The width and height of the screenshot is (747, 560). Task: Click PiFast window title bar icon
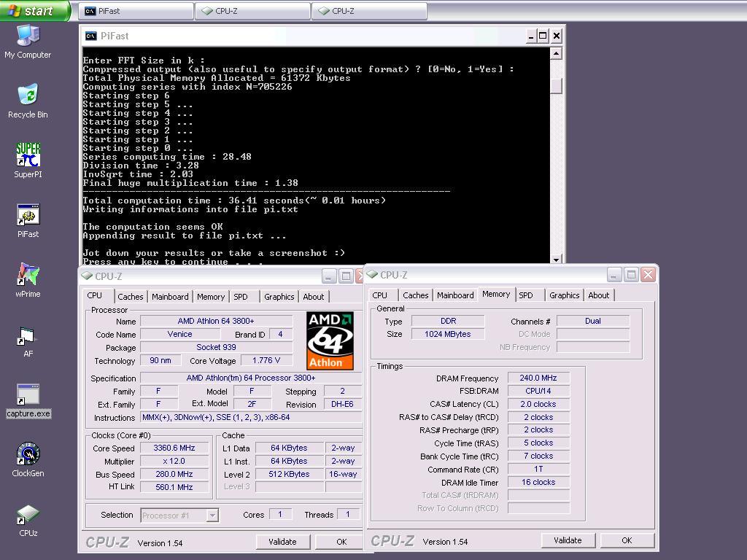coord(90,36)
